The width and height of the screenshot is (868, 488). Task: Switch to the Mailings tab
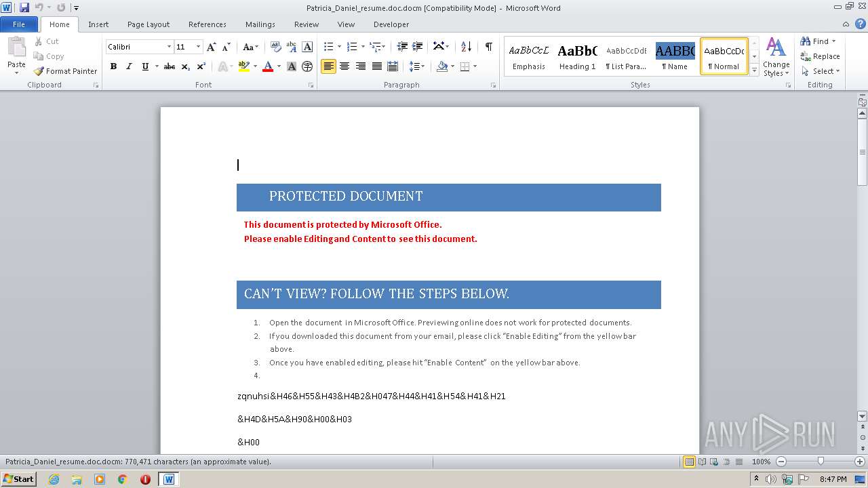coord(260,24)
